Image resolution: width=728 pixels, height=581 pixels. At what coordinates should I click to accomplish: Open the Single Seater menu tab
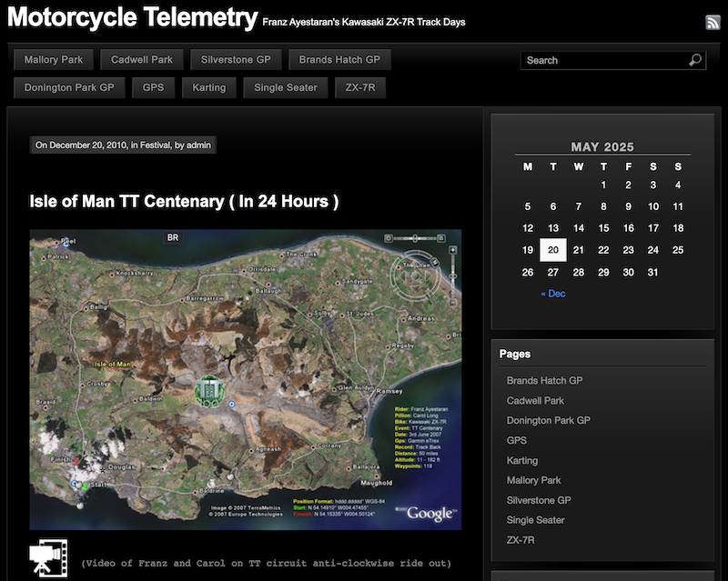286,87
